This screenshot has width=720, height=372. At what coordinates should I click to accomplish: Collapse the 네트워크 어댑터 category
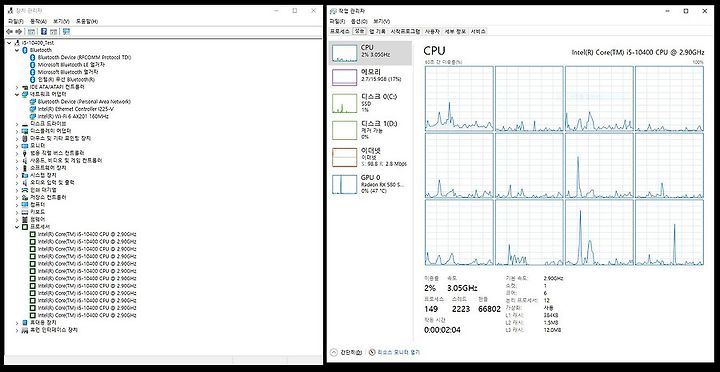click(x=17, y=94)
